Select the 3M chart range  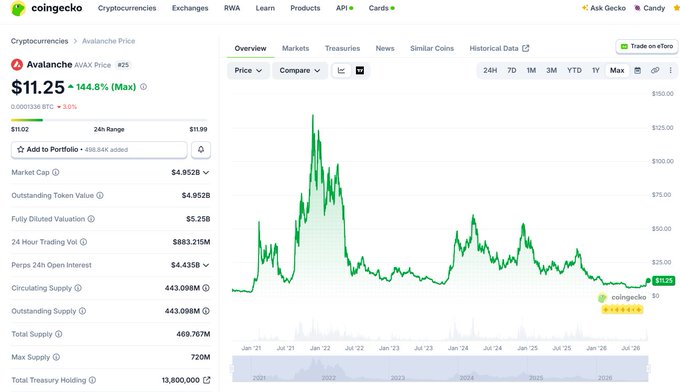pos(552,70)
